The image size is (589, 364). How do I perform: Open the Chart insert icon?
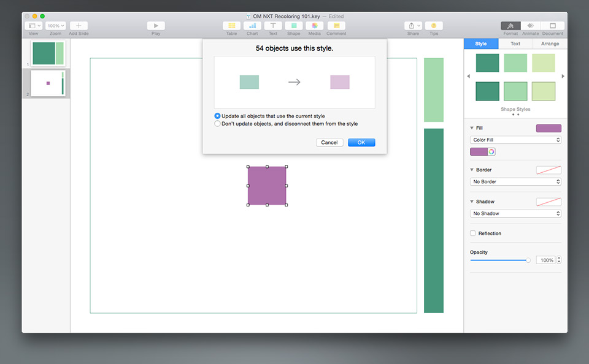[252, 26]
